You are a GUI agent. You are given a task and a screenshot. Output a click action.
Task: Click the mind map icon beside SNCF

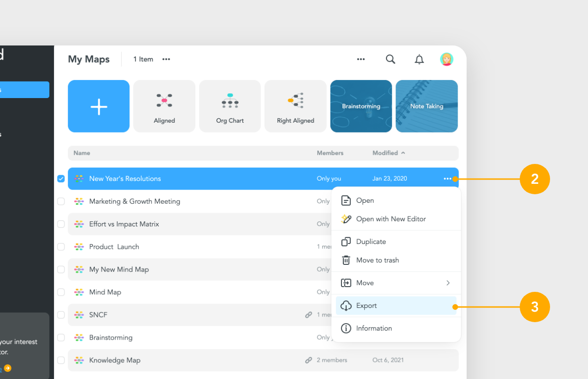pos(79,315)
